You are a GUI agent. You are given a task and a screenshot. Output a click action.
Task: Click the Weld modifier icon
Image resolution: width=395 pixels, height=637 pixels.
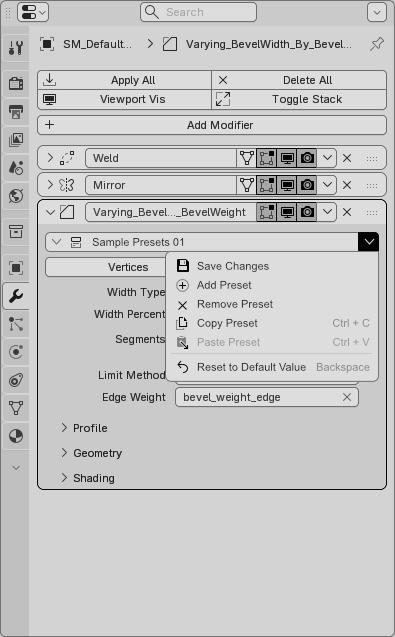67,158
